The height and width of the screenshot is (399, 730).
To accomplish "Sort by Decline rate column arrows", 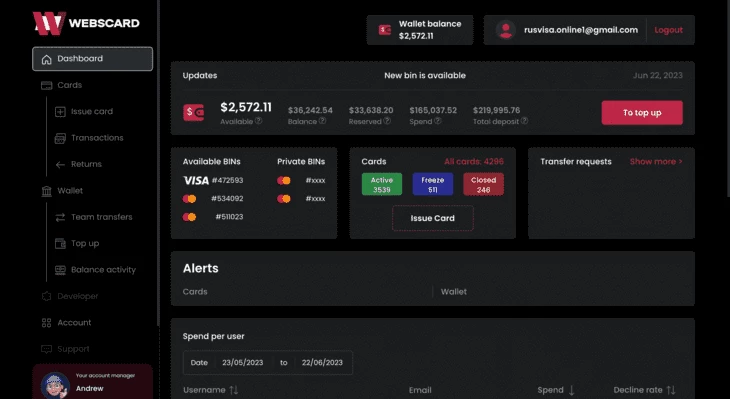I will coord(670,390).
